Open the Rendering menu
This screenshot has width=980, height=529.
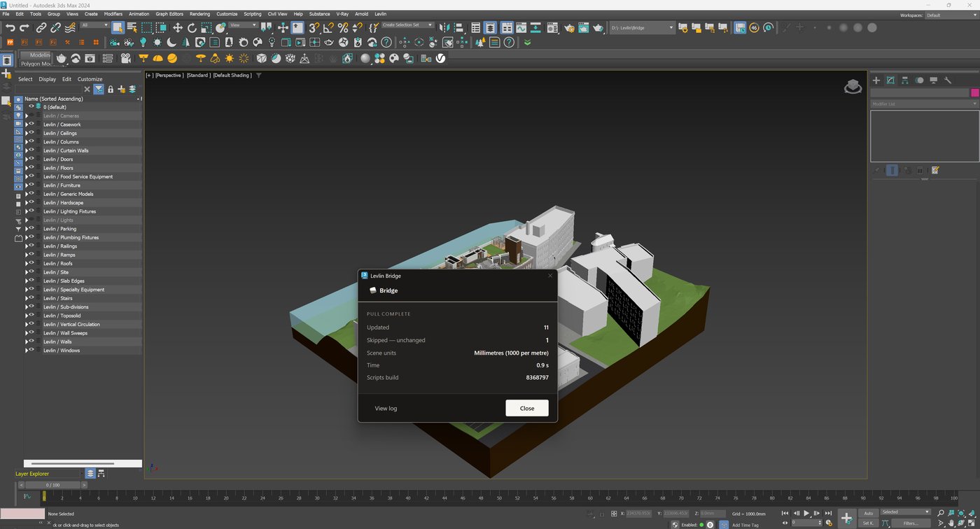pos(199,14)
